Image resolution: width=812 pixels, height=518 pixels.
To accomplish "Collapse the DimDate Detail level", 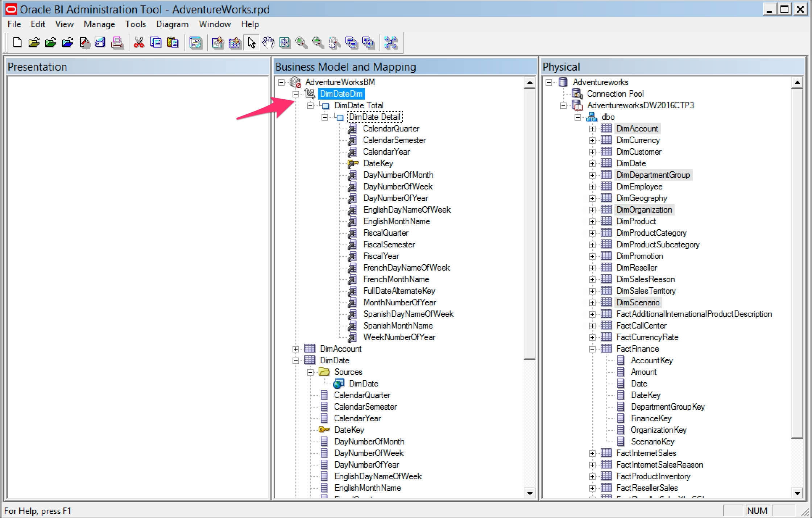I will tap(325, 117).
